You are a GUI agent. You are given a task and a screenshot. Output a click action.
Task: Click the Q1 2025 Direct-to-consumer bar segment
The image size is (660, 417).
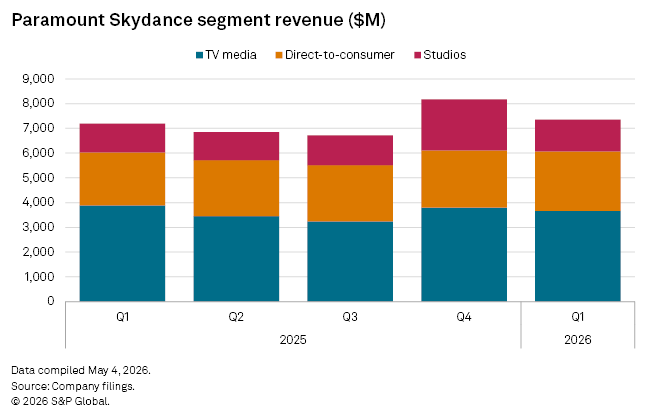coord(122,179)
